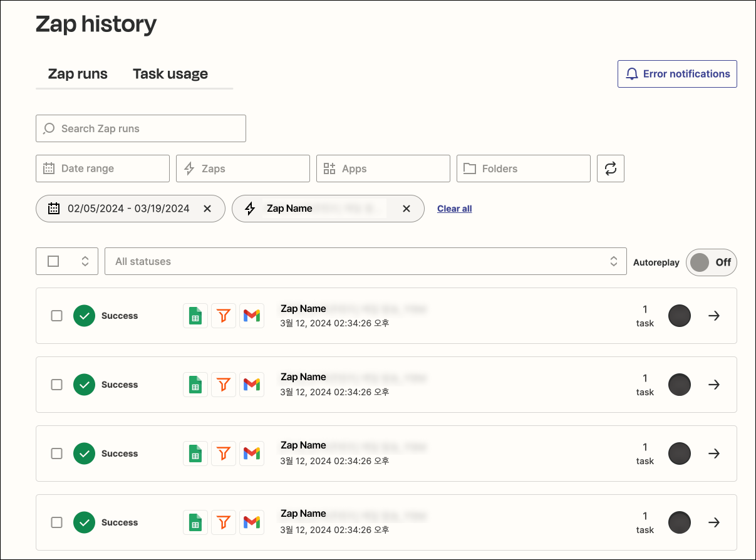756x560 pixels.
Task: Open the Apps filter dropdown
Action: coord(383,169)
